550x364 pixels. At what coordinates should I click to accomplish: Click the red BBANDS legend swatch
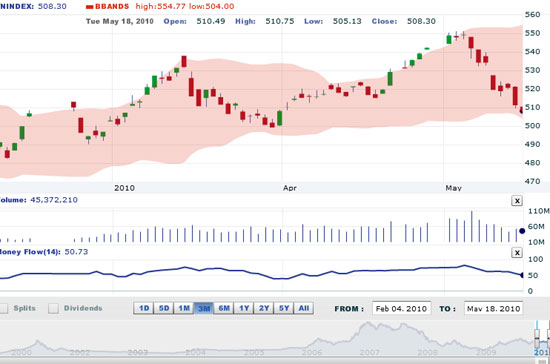[89, 7]
